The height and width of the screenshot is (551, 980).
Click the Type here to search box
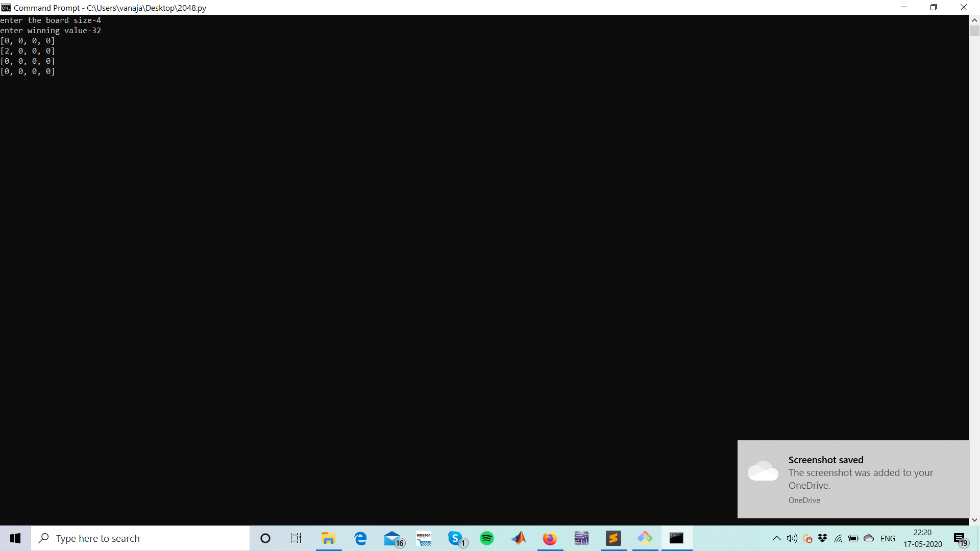click(x=140, y=538)
